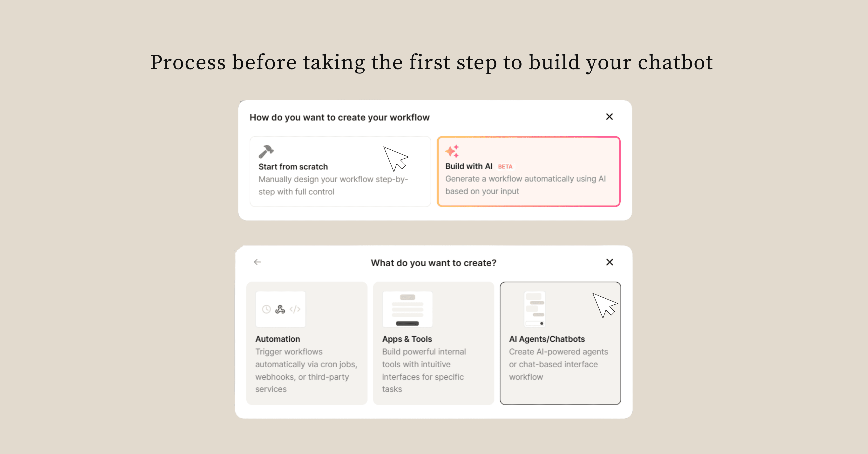Go back using the left arrow icon
This screenshot has height=454, width=868.
(258, 262)
